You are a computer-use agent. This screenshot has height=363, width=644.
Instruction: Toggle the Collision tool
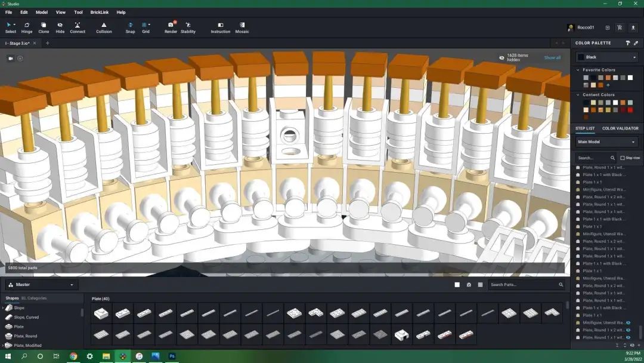(x=104, y=27)
